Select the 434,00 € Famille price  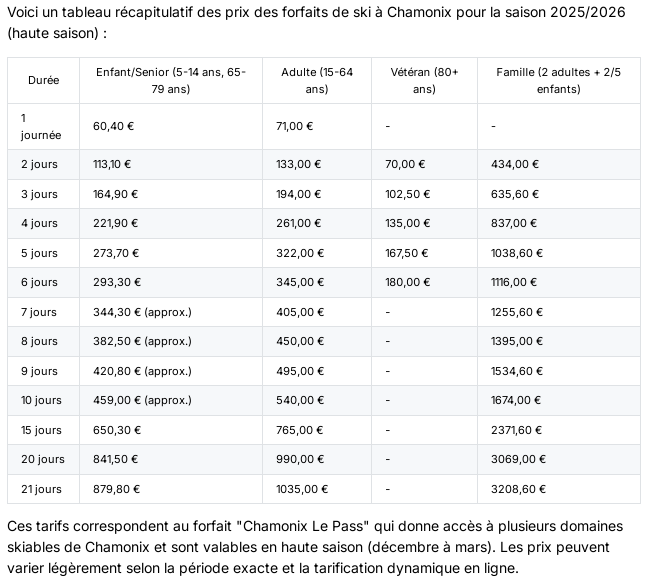(515, 164)
